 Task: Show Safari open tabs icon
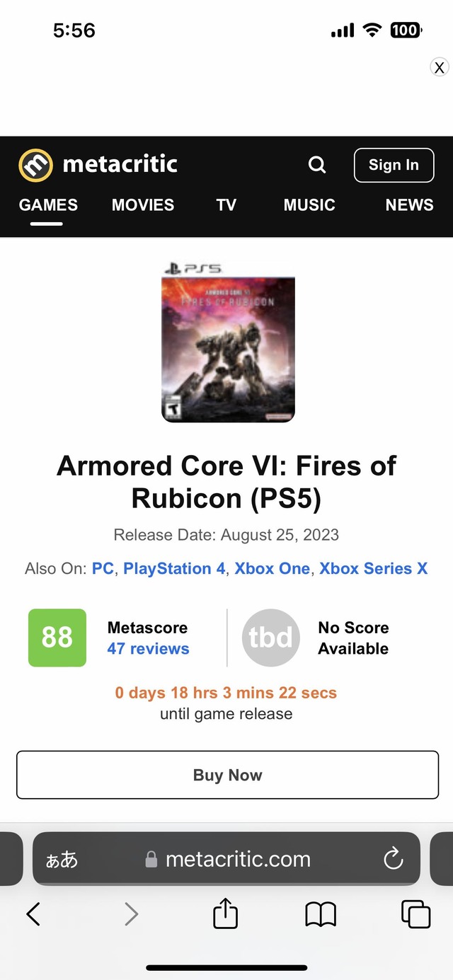(x=415, y=914)
